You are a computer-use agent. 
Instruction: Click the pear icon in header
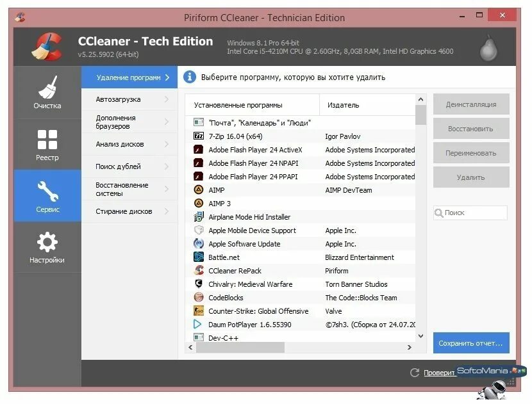(x=488, y=48)
